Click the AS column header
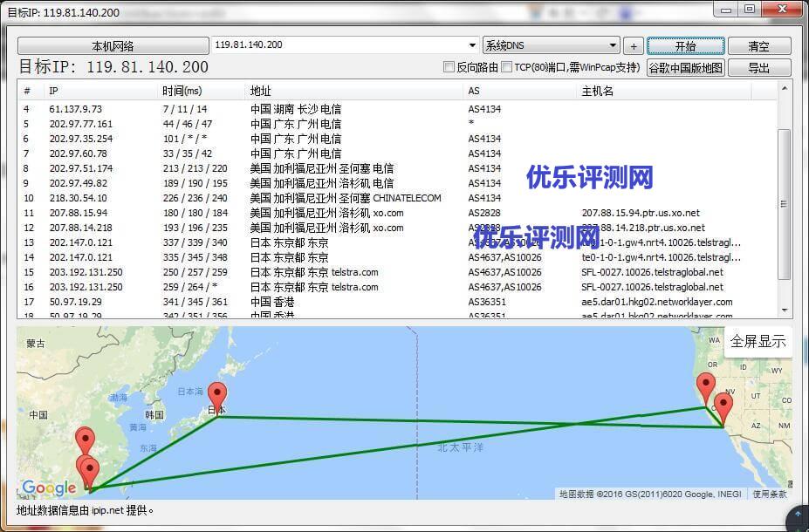 pyautogui.click(x=474, y=91)
